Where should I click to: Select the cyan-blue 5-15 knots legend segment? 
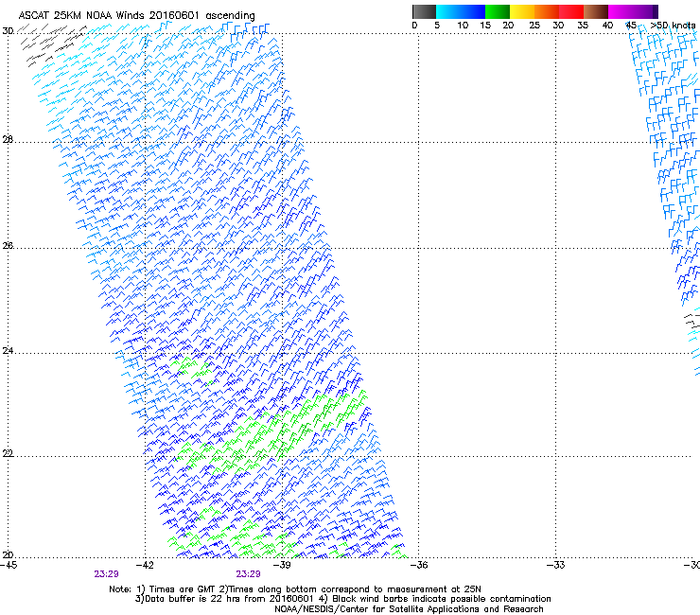coord(461,11)
